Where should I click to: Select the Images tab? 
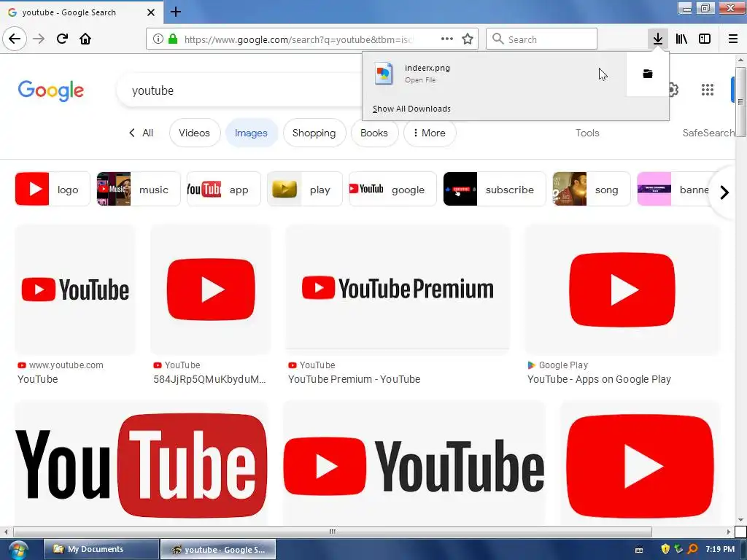(251, 133)
